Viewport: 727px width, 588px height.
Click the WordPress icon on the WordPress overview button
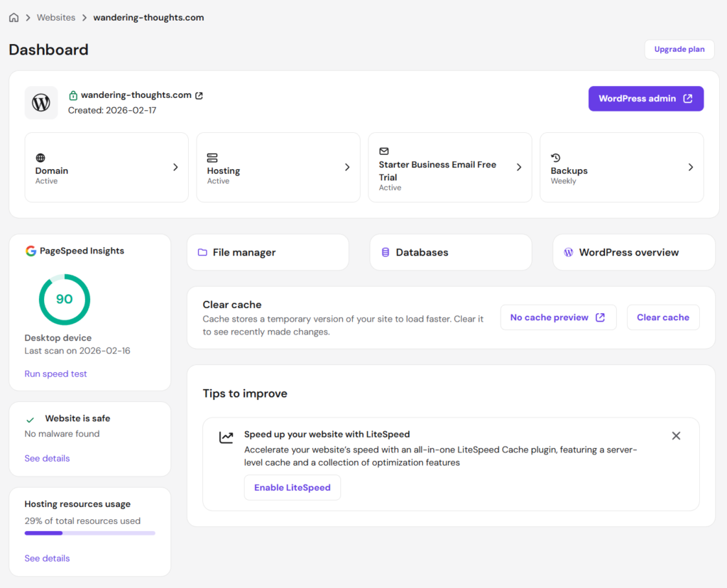point(569,252)
